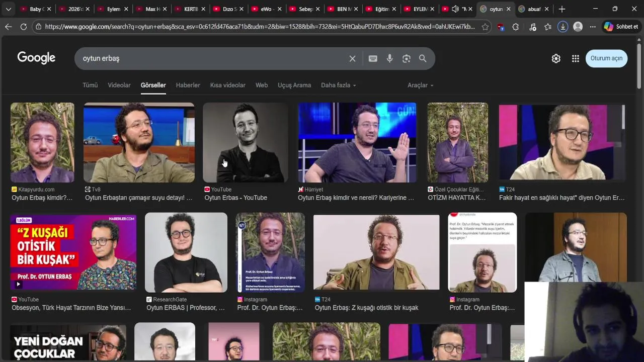Open Copilot Sohbet et button

tap(621, 27)
